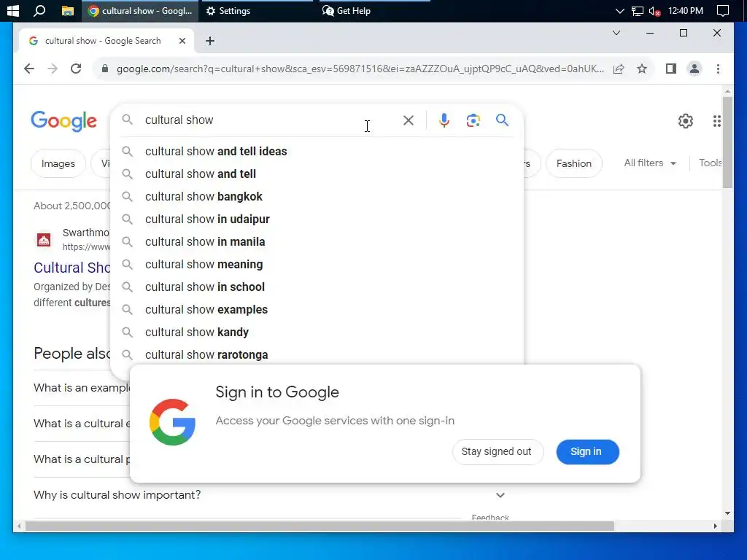Screen dimensions: 747x560
Task: Click scroll right arrow
Action: [715, 526]
